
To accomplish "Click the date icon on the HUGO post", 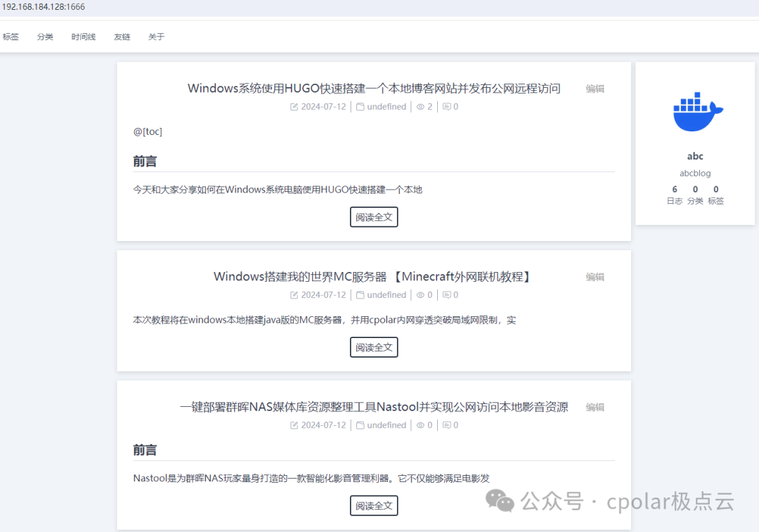I will coord(294,107).
